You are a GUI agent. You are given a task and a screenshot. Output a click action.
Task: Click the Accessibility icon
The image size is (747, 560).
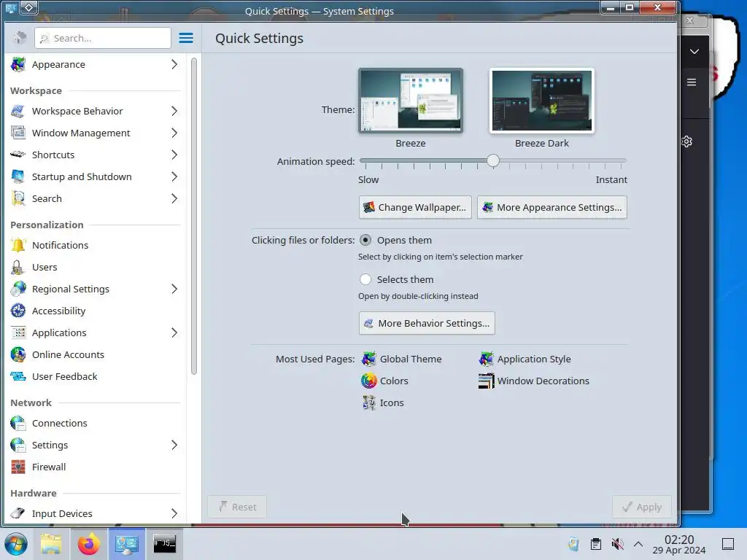(x=18, y=311)
